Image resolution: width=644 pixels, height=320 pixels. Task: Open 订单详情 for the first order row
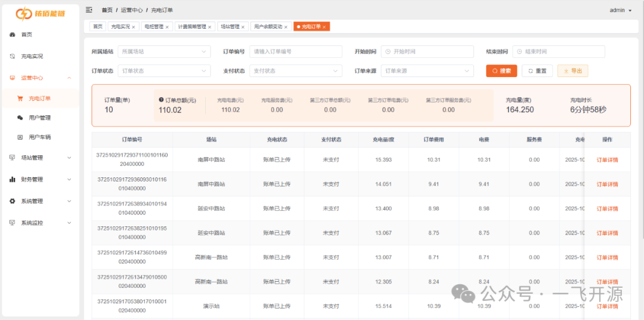(x=607, y=160)
